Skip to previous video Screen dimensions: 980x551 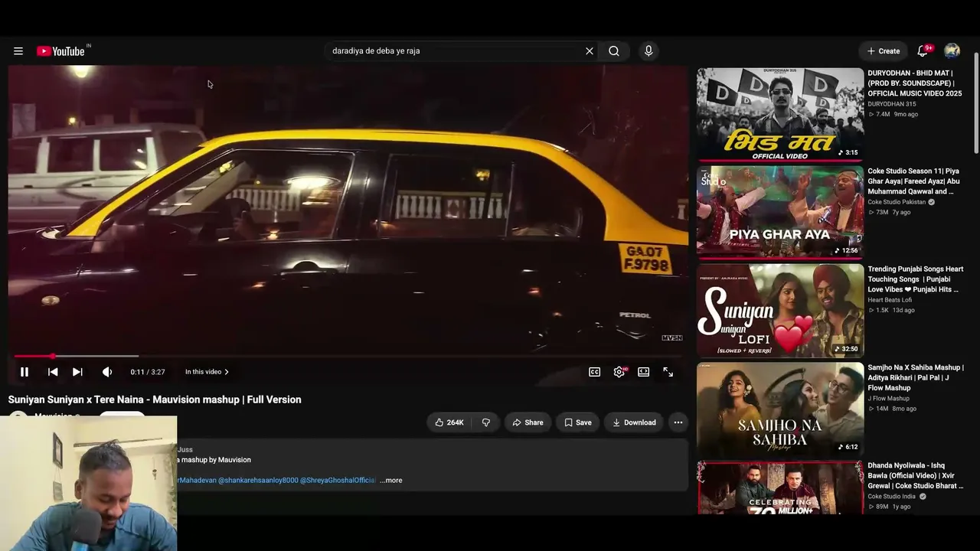53,372
